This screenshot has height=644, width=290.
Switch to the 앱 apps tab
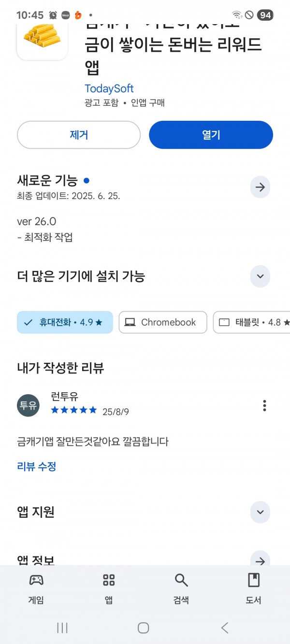click(109, 589)
